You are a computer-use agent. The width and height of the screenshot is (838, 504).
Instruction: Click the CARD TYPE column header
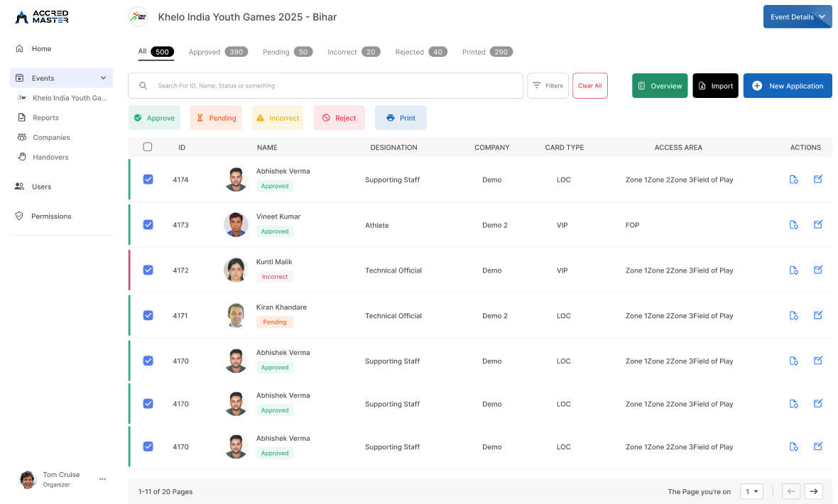(565, 147)
